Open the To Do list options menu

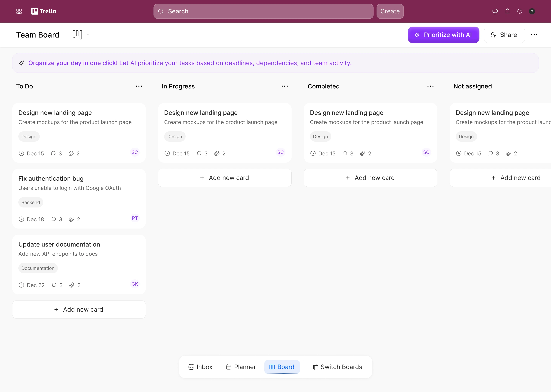tap(139, 86)
